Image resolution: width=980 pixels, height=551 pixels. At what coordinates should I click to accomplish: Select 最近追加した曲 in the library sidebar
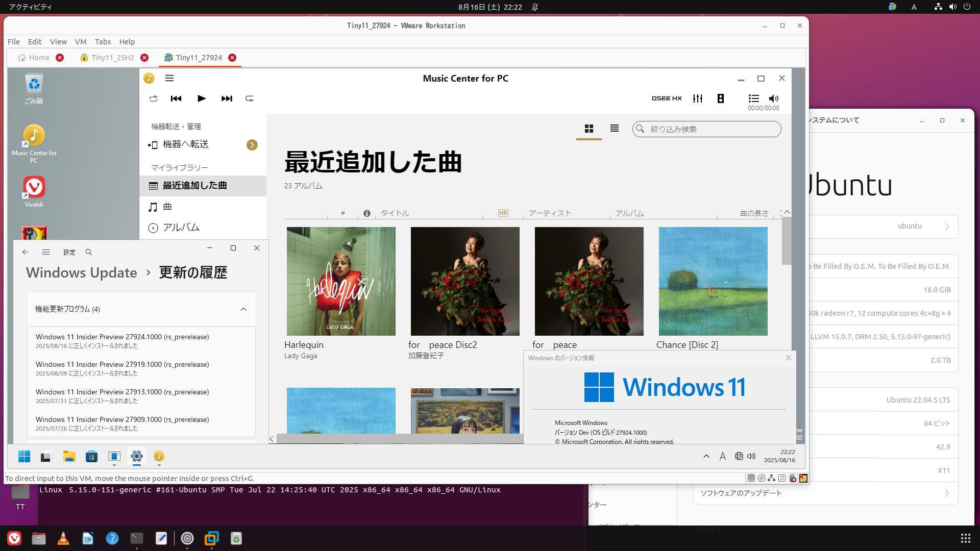tap(203, 186)
